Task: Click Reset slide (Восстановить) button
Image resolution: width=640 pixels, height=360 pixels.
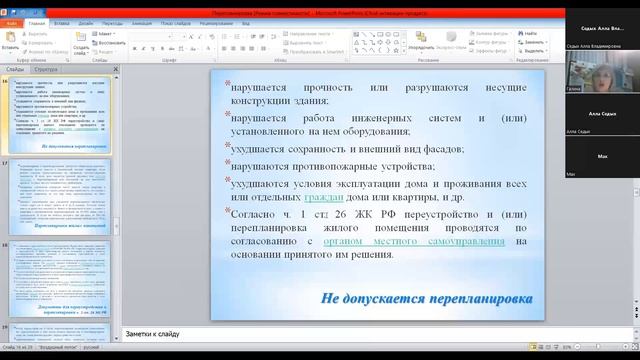Action: (x=109, y=43)
